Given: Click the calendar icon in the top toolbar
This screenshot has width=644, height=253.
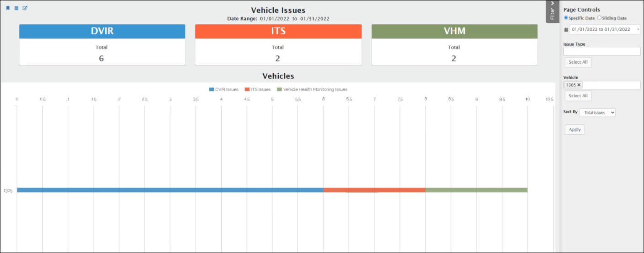Looking at the screenshot, I should click(16, 8).
